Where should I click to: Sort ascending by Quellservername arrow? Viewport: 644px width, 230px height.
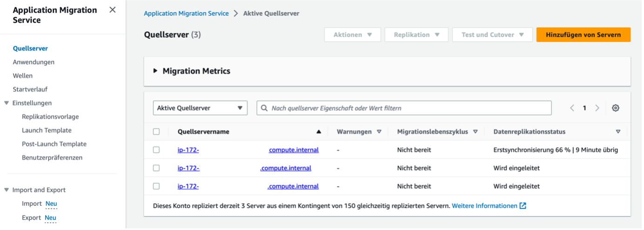click(x=319, y=131)
